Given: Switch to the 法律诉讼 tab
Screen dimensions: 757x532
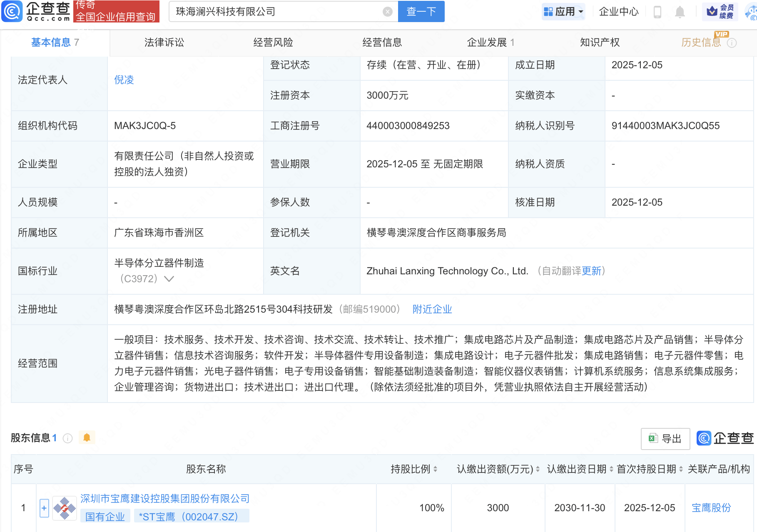Looking at the screenshot, I should pyautogui.click(x=164, y=42).
